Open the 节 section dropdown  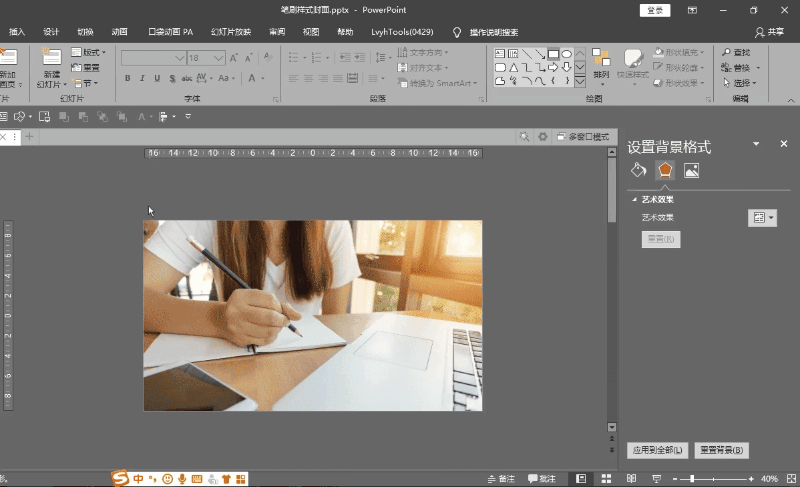click(x=85, y=83)
